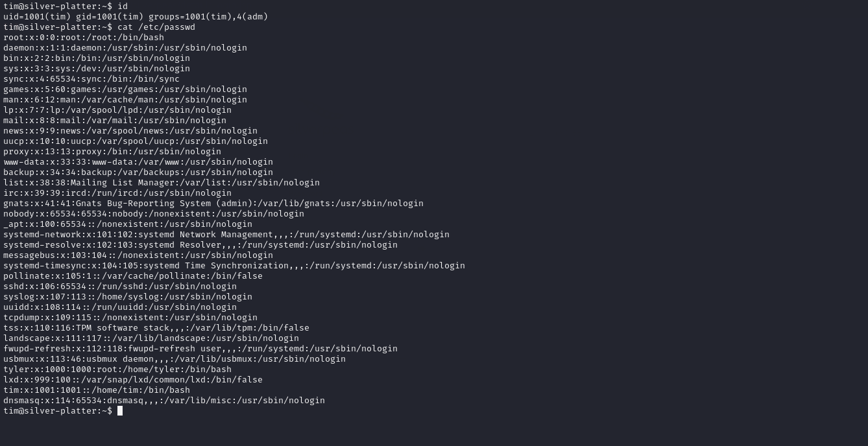Click the fwupd-refresh user entry
Image resolution: width=868 pixels, height=446 pixels.
tap(200, 348)
